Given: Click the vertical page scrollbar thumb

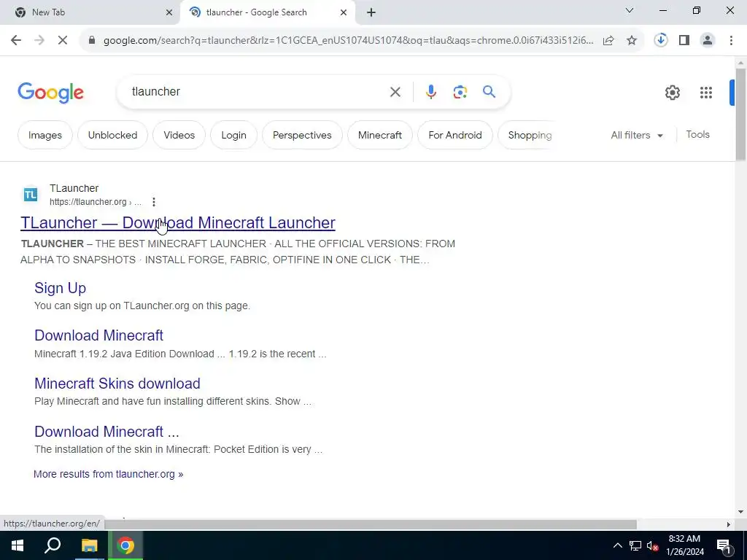Looking at the screenshot, I should tap(740, 114).
